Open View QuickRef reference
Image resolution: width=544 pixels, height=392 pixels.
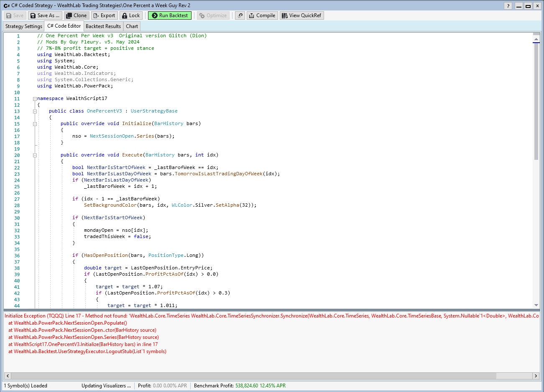[x=301, y=15]
